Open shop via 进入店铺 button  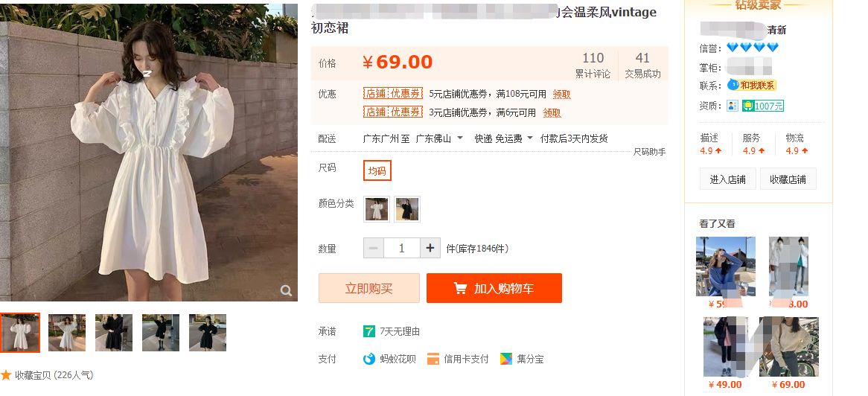[727, 179]
